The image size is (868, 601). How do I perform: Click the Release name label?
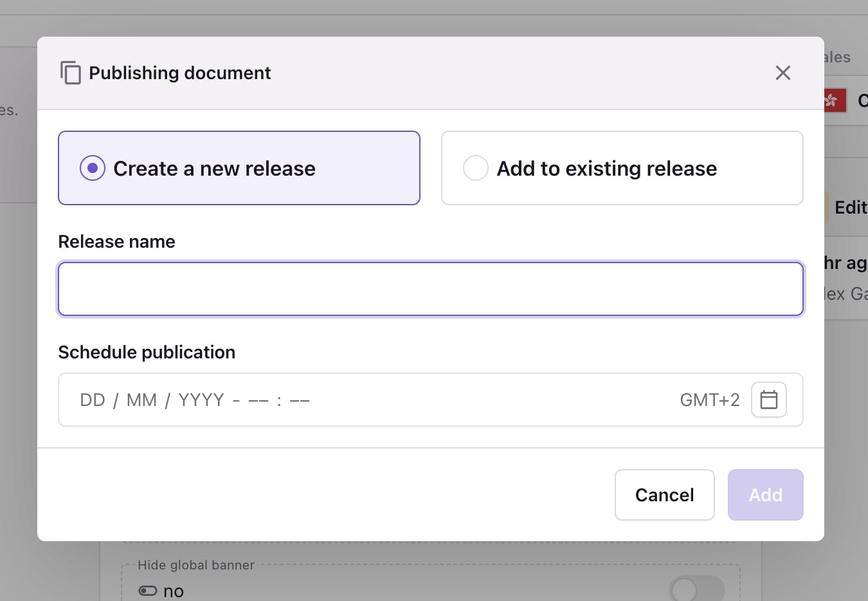(116, 241)
